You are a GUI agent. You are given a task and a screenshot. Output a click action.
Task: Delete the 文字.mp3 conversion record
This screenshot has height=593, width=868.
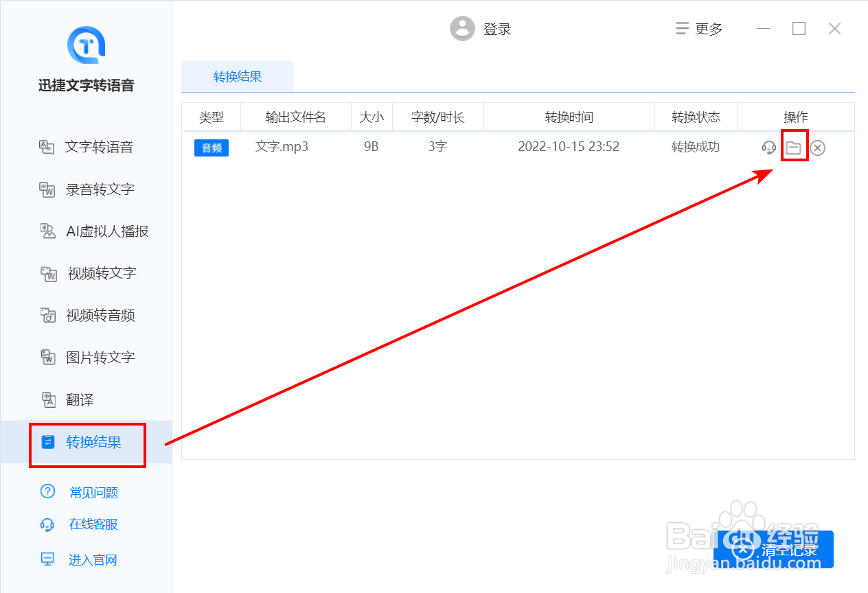817,147
